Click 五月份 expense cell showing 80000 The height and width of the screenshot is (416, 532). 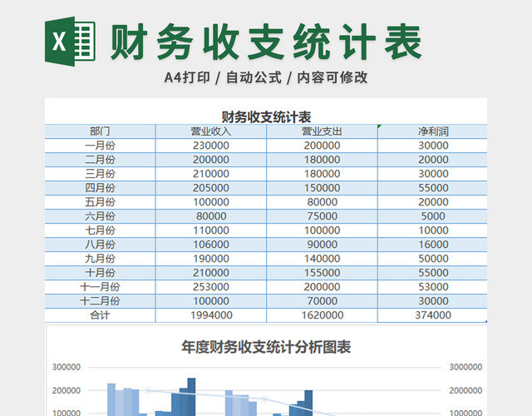322,202
